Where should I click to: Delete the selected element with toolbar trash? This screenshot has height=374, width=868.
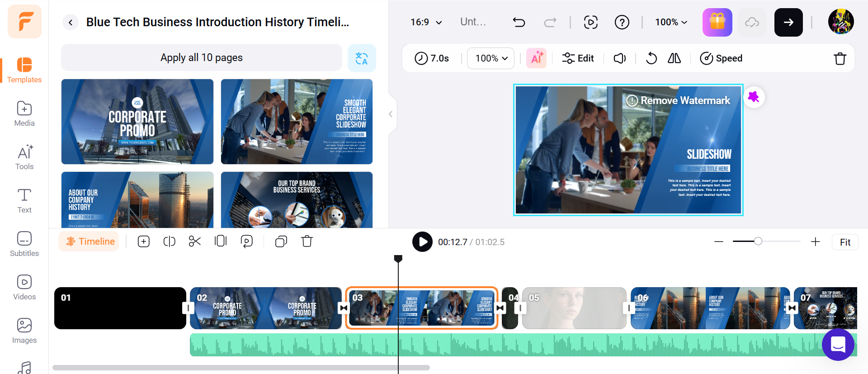pos(840,58)
